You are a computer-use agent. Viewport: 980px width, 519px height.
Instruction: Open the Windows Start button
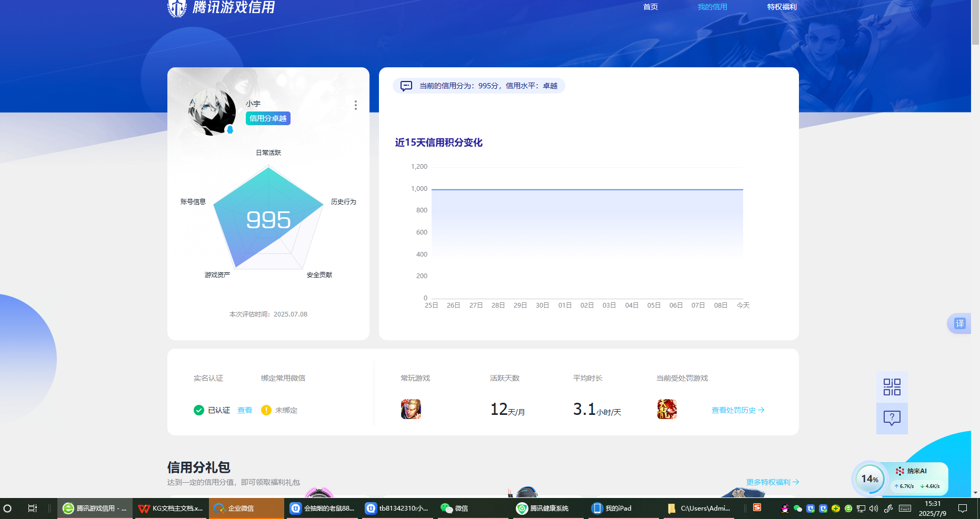click(x=7, y=508)
